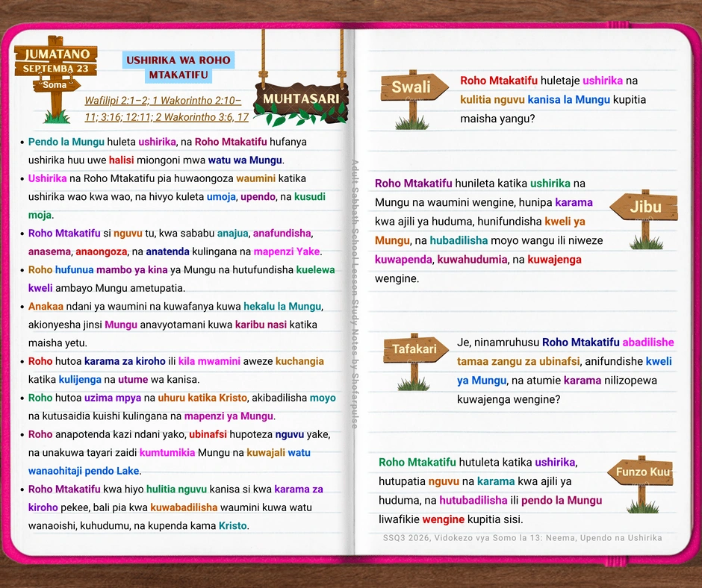This screenshot has width=702, height=588.
Task: Click the text 'karibu nasi'
Action: pyautogui.click(x=261, y=325)
